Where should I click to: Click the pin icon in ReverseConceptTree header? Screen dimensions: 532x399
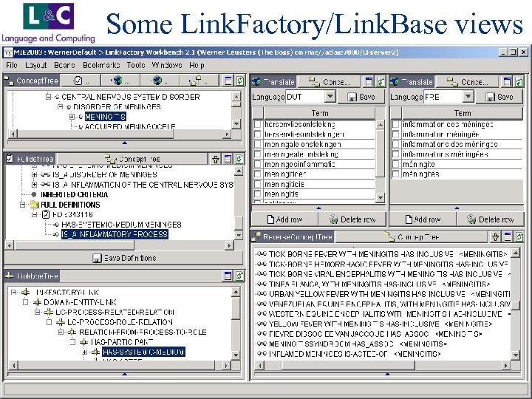[x=495, y=237]
